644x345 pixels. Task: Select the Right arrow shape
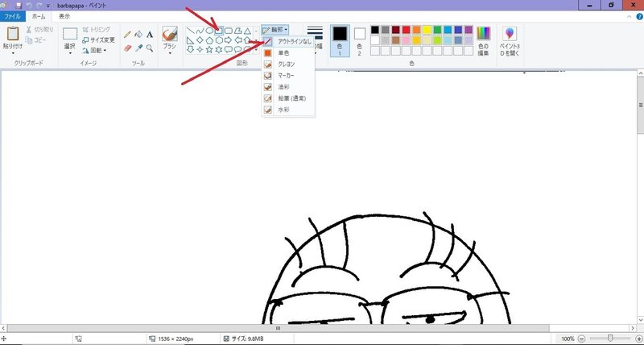pyautogui.click(x=229, y=40)
